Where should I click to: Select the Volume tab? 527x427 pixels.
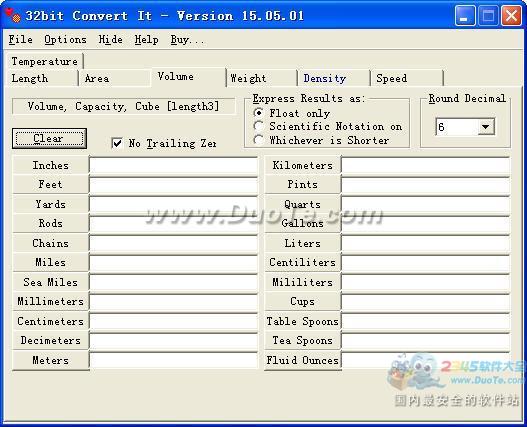(x=189, y=77)
